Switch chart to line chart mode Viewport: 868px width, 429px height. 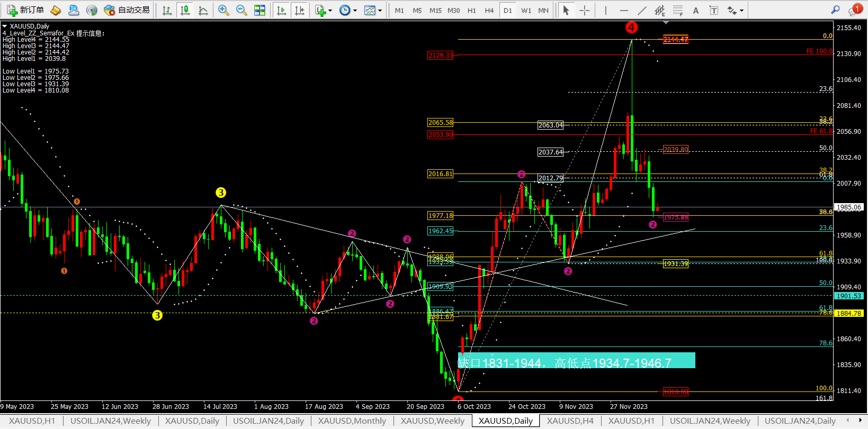pyautogui.click(x=203, y=10)
